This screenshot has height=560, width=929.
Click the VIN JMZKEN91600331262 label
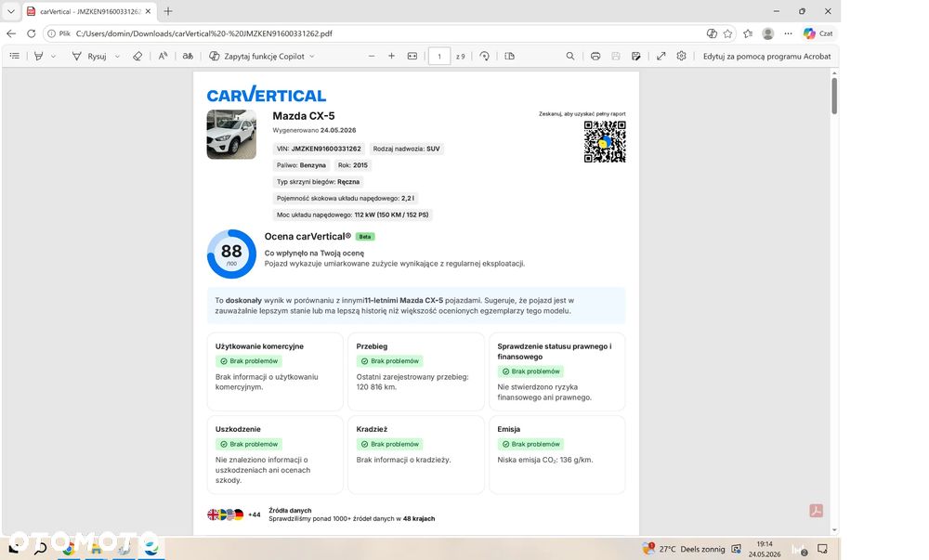click(x=319, y=149)
